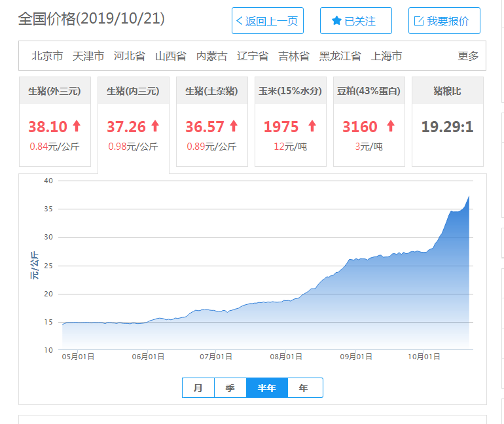Screen dimensions: 504x424
Task: Click the 我要报价 quote submission button
Action: tap(444, 21)
